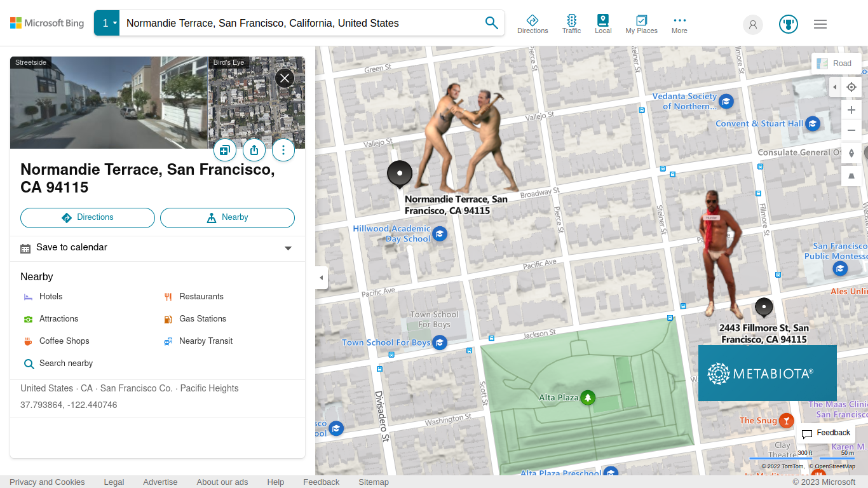Click the Metabiota advertisement
868x488 pixels.
768,373
